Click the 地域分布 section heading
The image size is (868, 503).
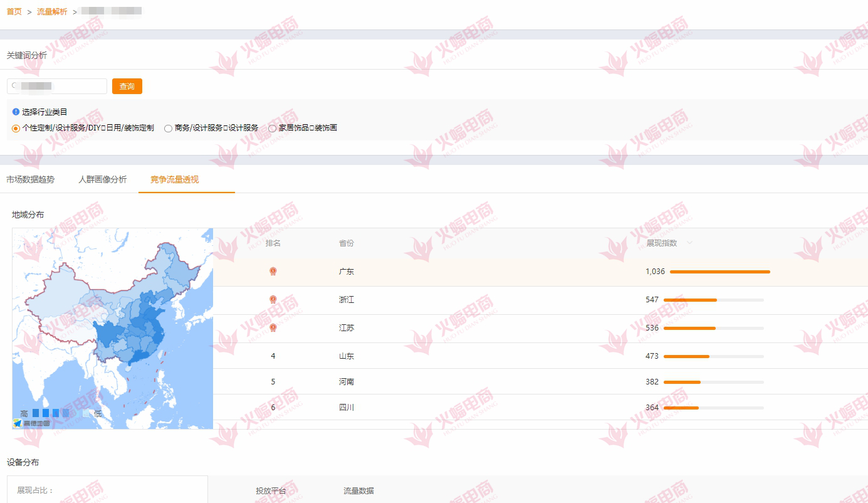tap(28, 214)
